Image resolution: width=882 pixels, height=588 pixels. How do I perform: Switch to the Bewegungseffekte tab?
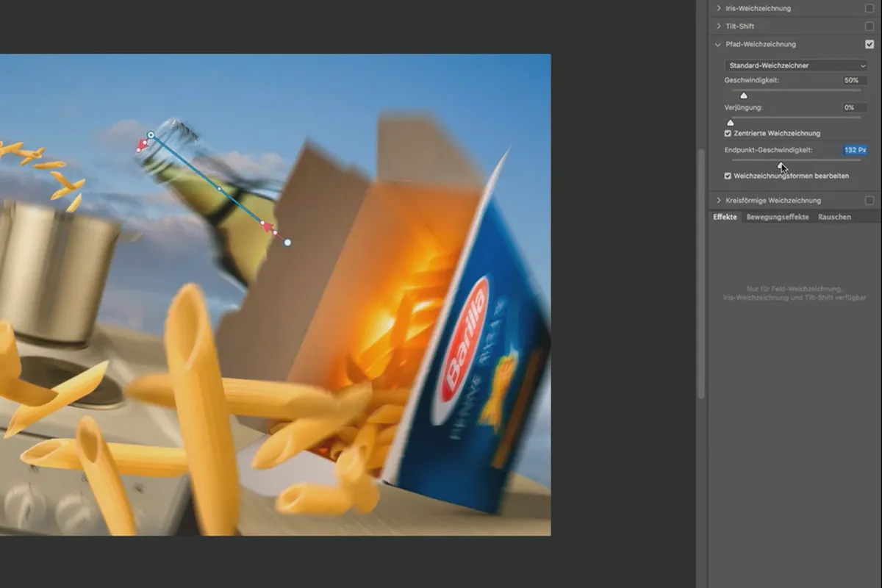(x=778, y=217)
